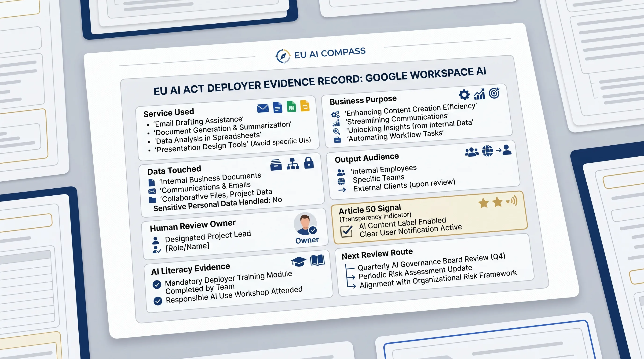
Task: Click 'Email Drafting Assistance' bullet
Action: (198, 122)
